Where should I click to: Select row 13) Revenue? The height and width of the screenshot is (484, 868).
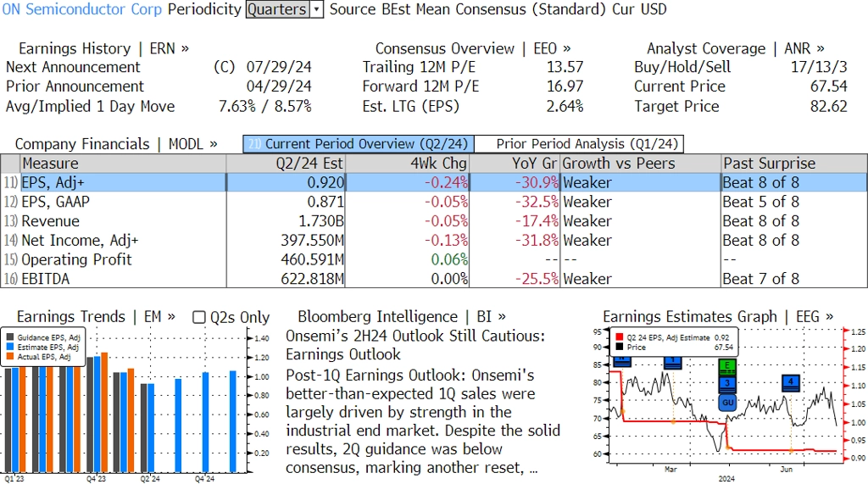[433, 221]
